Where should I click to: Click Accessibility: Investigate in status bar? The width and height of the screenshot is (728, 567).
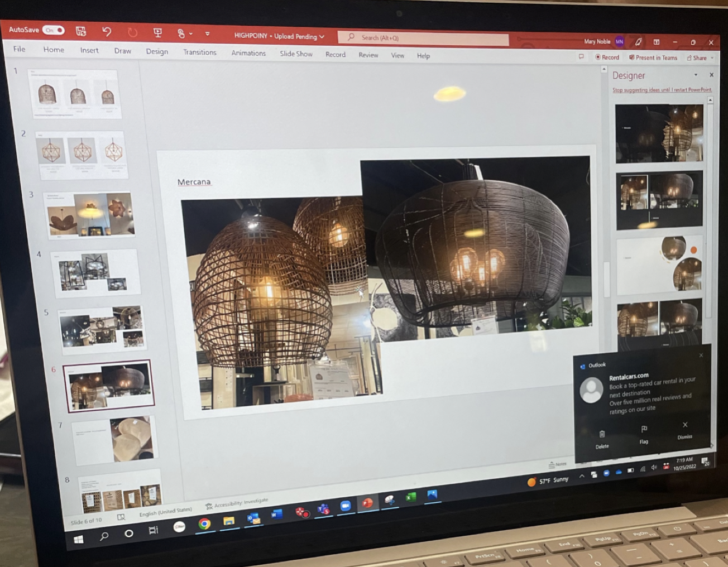point(237,504)
